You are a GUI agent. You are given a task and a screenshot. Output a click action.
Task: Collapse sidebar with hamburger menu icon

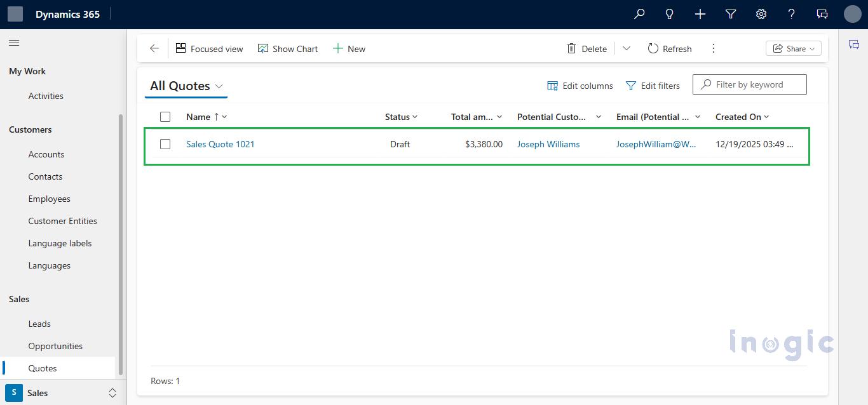(x=14, y=43)
